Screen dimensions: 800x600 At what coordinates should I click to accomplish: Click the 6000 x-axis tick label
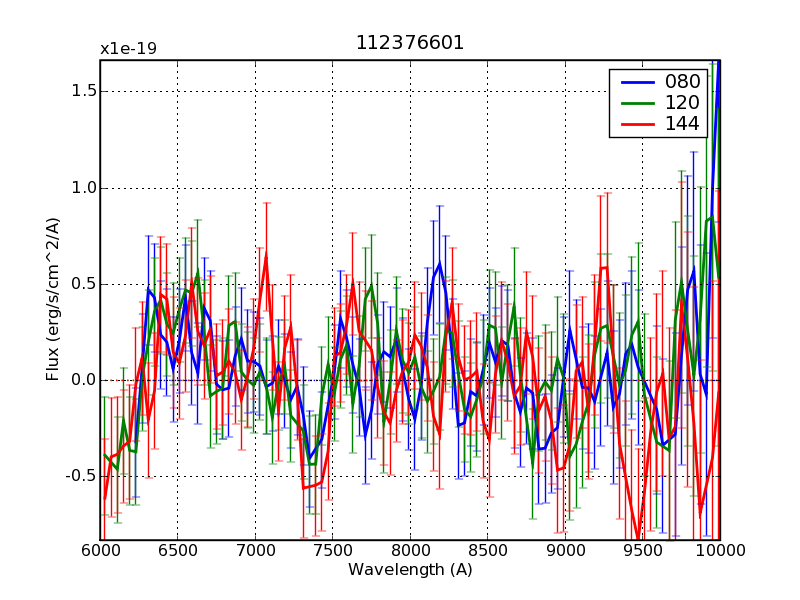pyautogui.click(x=100, y=551)
